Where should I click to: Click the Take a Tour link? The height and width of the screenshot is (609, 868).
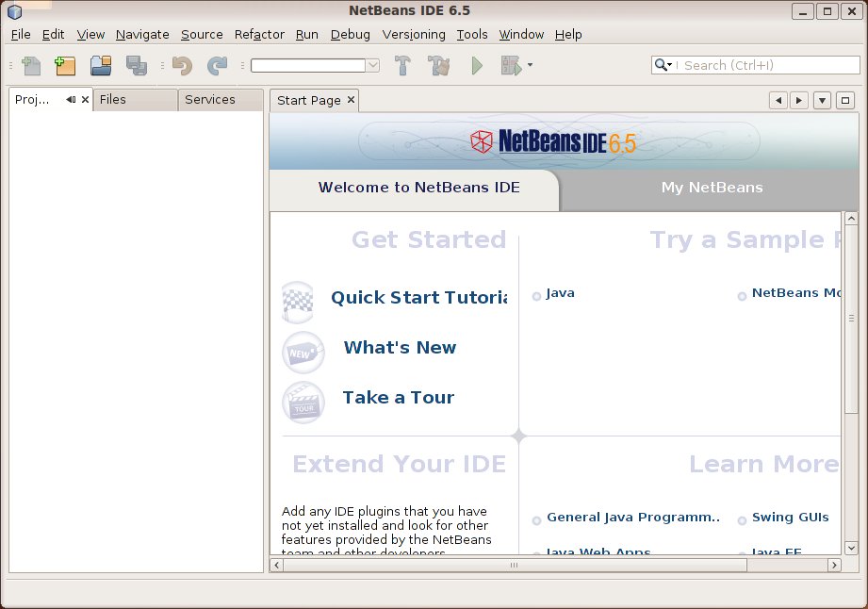pyautogui.click(x=398, y=398)
